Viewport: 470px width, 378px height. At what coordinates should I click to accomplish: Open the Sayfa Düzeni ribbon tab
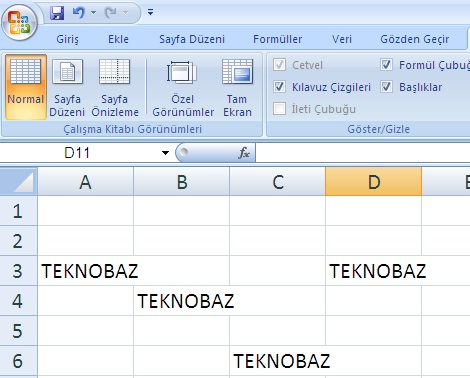[x=192, y=39]
